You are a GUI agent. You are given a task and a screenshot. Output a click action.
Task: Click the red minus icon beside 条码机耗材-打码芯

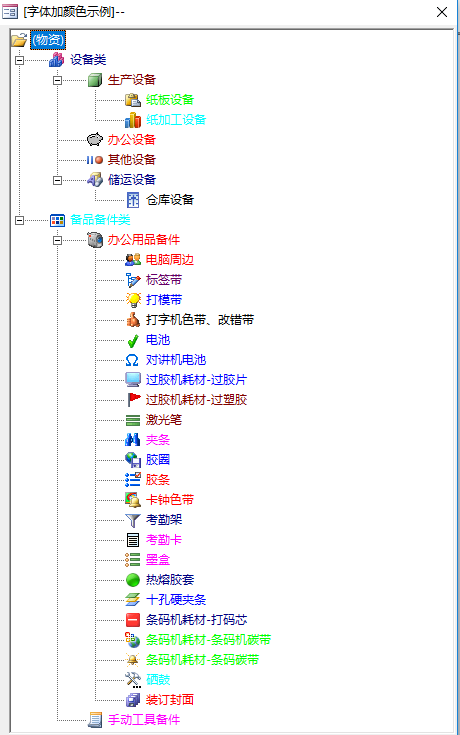coord(133,620)
